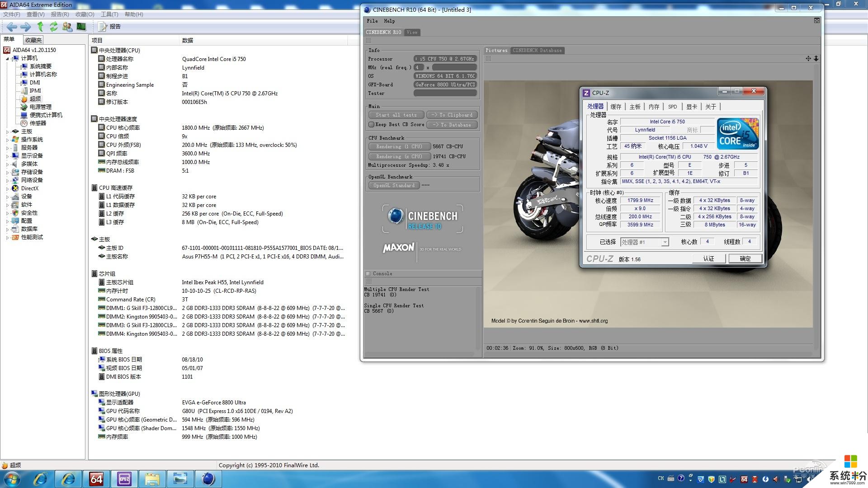Click the green refresh arrows icon
The image size is (868, 488).
click(53, 27)
